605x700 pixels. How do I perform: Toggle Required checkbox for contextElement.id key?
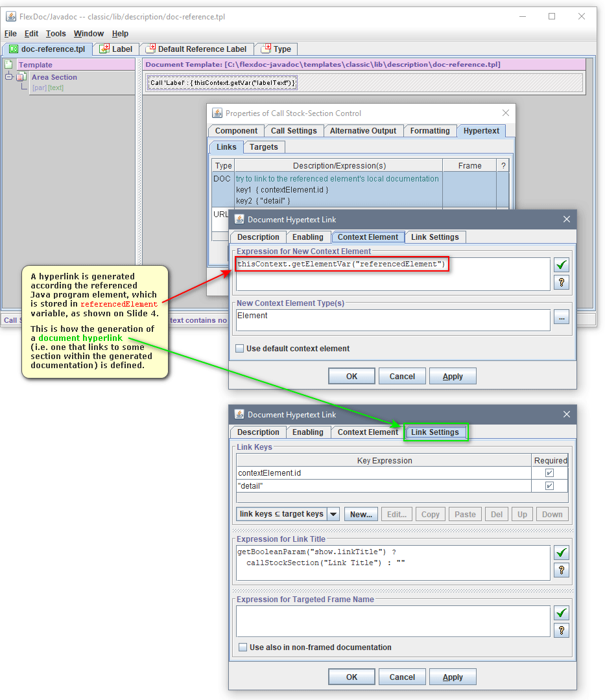click(x=549, y=473)
